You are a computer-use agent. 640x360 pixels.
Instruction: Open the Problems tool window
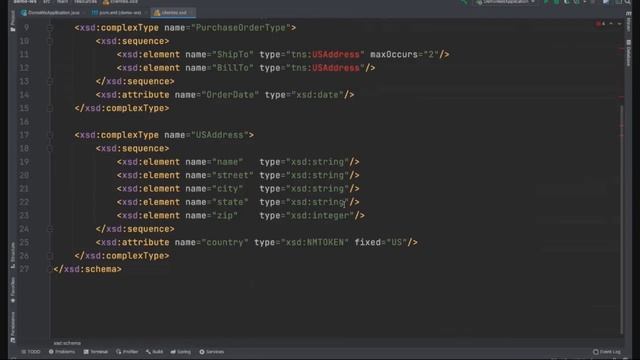pyautogui.click(x=62, y=351)
